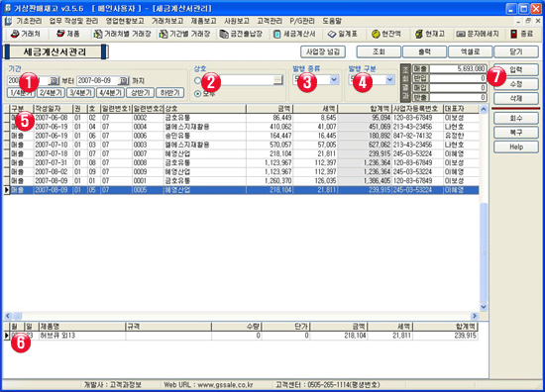Click the 닫기 close button

point(516,52)
